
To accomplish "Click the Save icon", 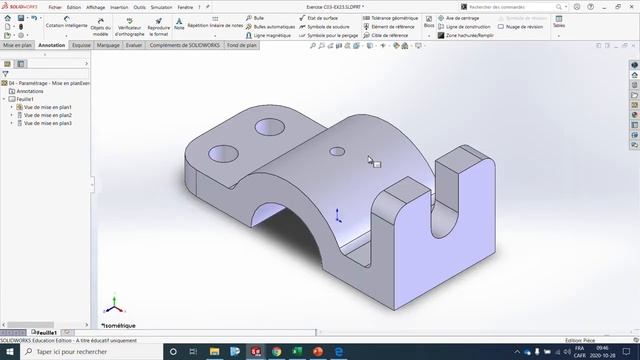I will pyautogui.click(x=21, y=18).
